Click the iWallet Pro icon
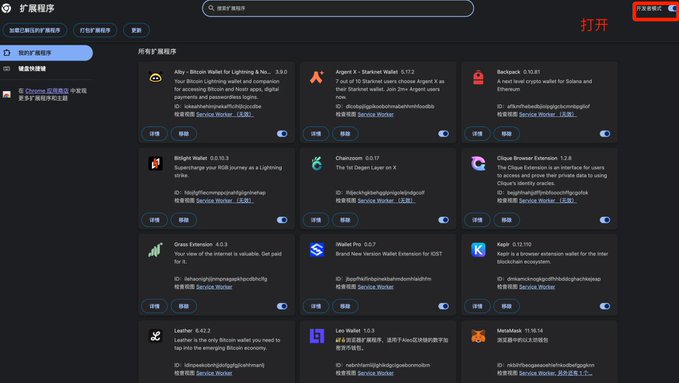This screenshot has height=383, width=679. 317,250
